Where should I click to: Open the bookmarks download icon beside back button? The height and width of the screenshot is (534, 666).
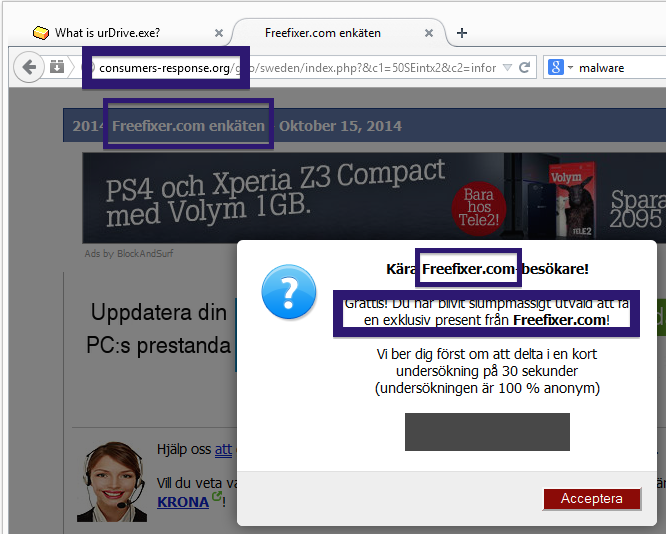56,67
